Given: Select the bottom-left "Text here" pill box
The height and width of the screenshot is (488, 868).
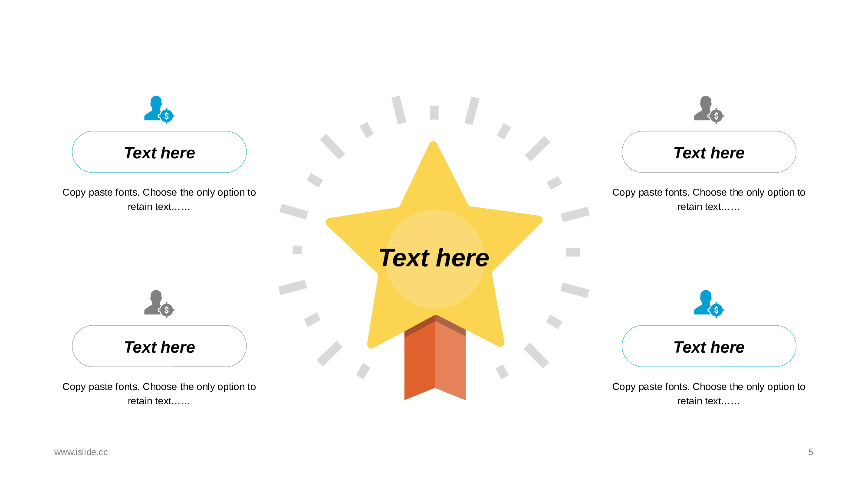Looking at the screenshot, I should (159, 347).
